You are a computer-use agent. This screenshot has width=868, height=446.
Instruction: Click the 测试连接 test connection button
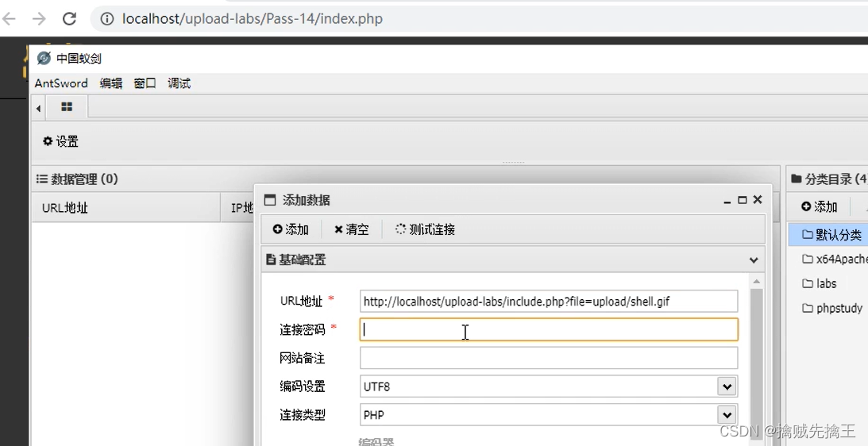[x=425, y=229]
